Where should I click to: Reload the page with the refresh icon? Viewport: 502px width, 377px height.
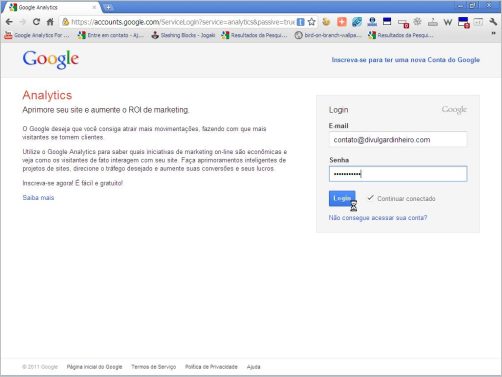36,22
